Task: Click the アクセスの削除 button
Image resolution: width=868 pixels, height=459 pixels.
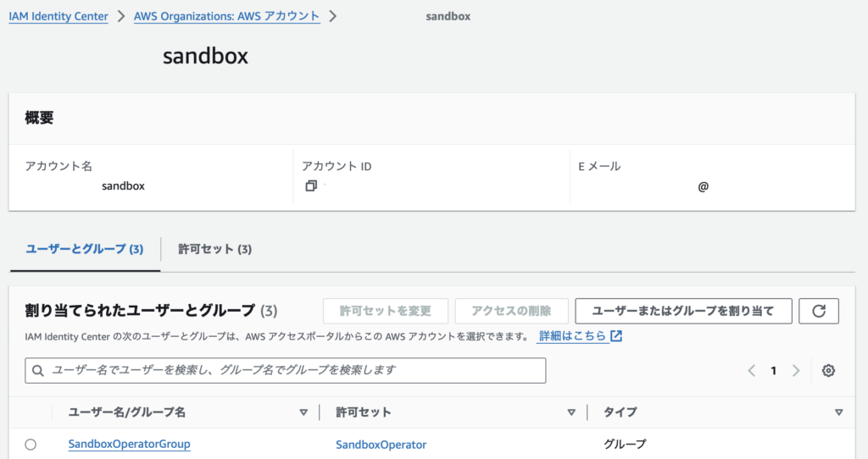Action: tap(511, 311)
